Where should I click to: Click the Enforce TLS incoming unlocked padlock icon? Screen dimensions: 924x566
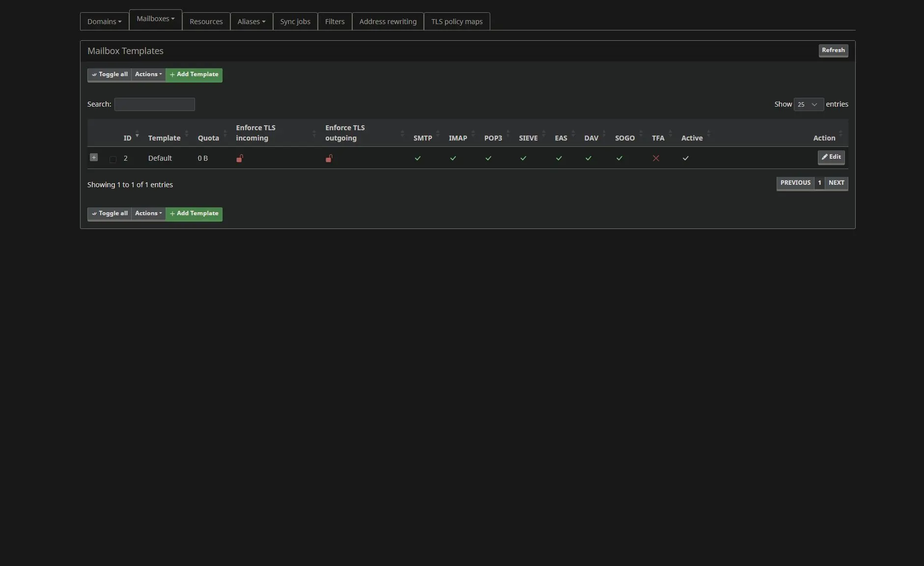pos(240,158)
